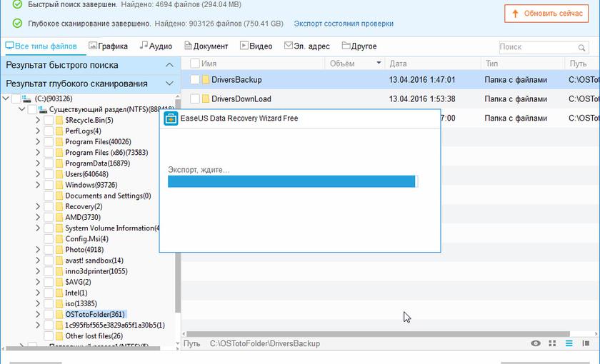Click the Program Files folder icon
Image resolution: width=600 pixels, height=364 pixels.
click(x=59, y=142)
